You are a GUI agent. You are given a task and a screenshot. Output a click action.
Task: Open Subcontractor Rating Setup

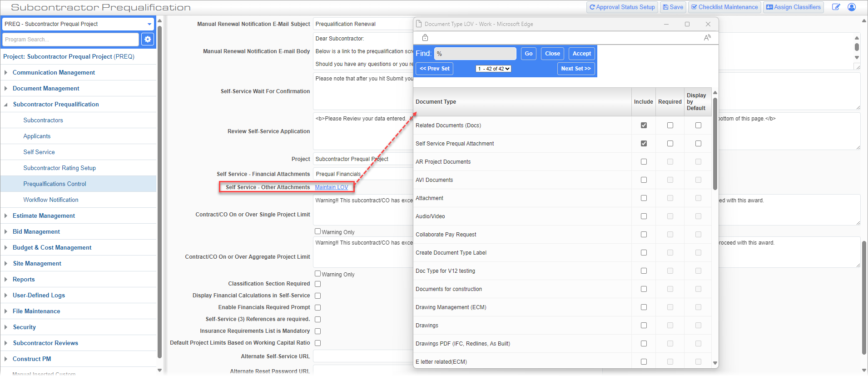60,168
